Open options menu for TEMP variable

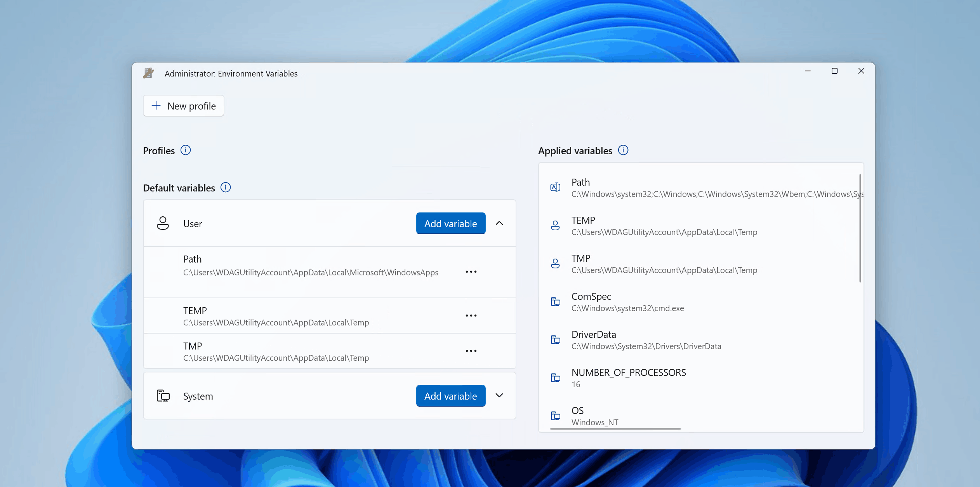click(471, 315)
